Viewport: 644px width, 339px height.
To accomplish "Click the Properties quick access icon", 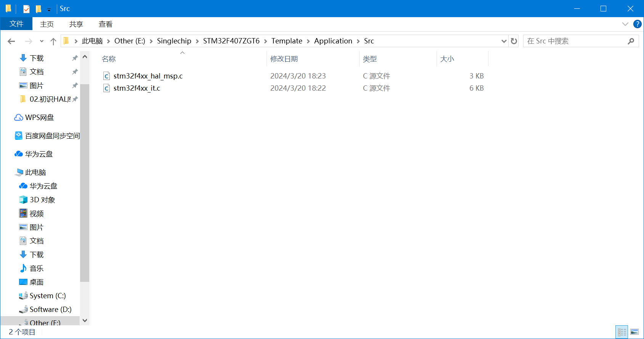I will [x=26, y=9].
